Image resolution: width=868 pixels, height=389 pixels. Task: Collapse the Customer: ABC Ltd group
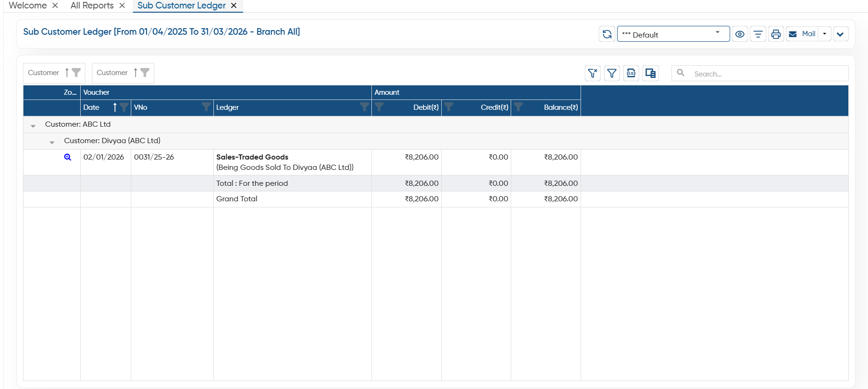coord(33,126)
